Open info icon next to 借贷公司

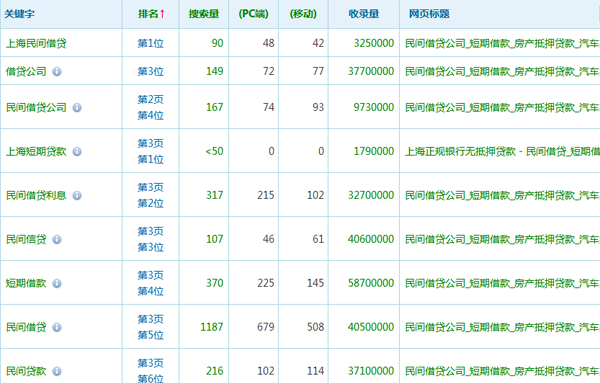point(57,72)
